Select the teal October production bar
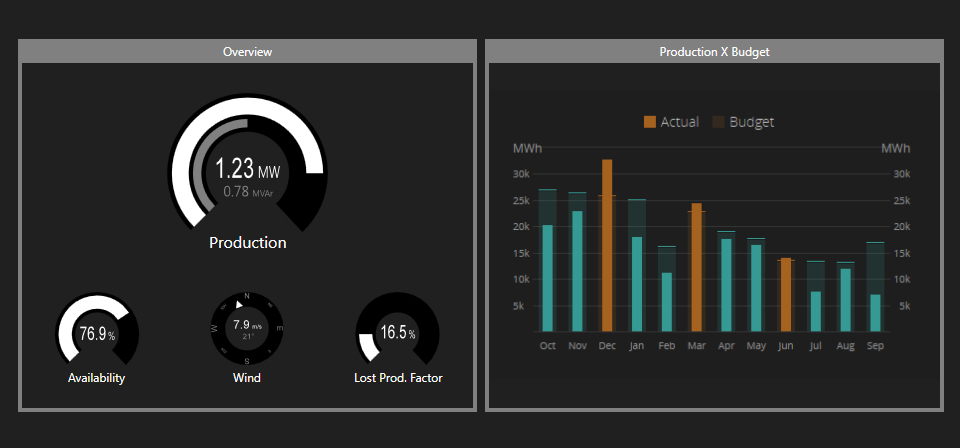This screenshot has height=448, width=960. pyautogui.click(x=547, y=278)
